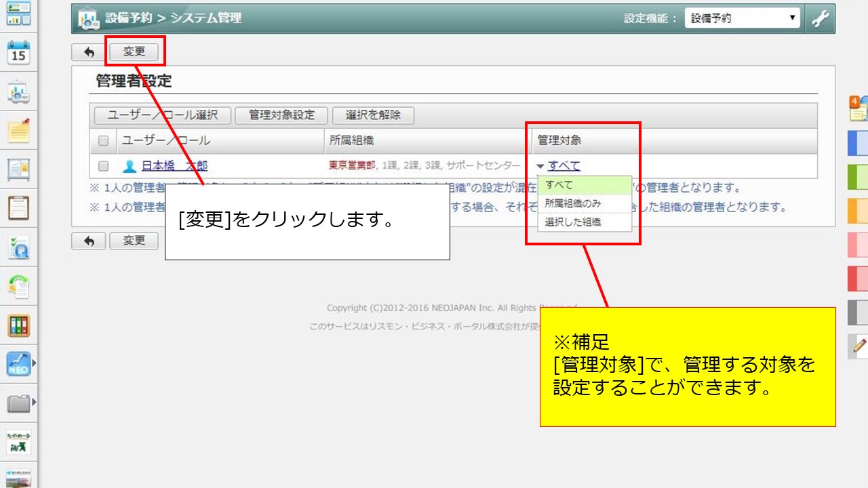Open the blue NEO chart icon
The image size is (868, 488).
coord(18,365)
